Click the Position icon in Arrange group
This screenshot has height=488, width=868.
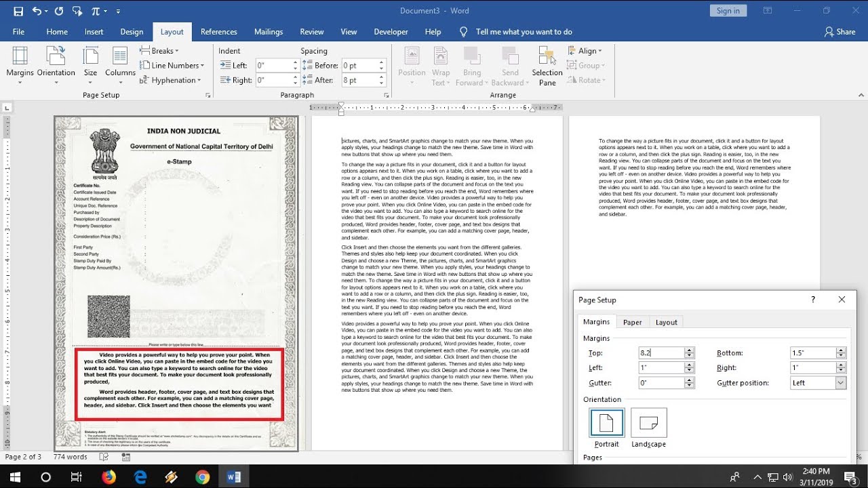[x=412, y=66]
